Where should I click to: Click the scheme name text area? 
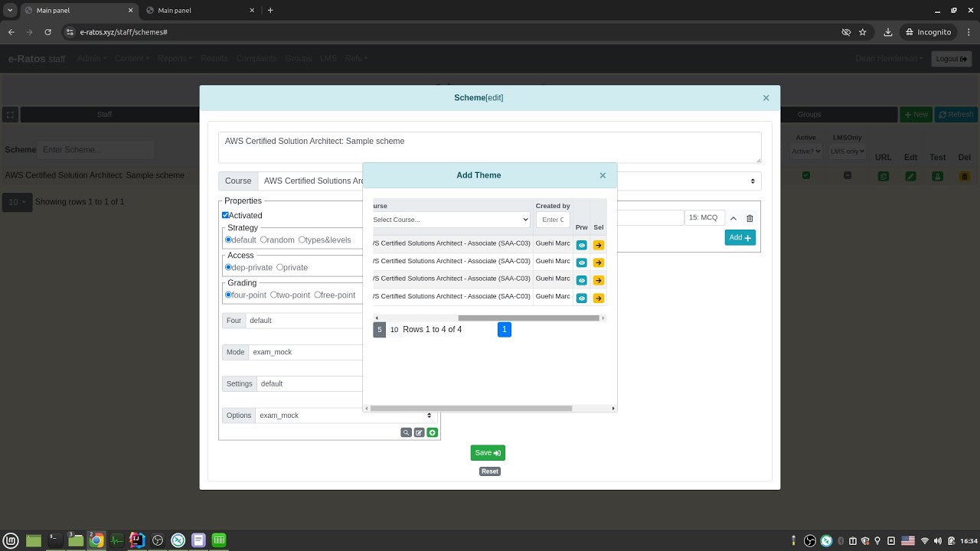tap(490, 148)
